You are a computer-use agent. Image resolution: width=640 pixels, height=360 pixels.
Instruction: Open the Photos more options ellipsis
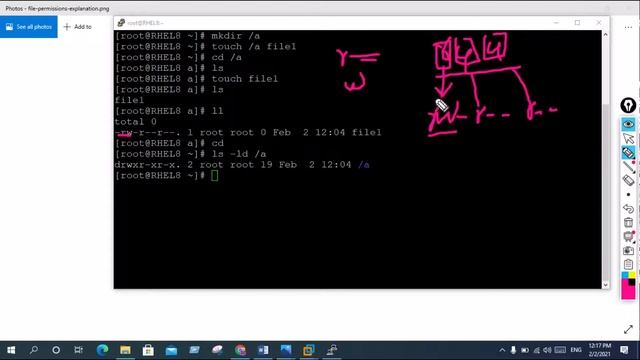pos(628,27)
